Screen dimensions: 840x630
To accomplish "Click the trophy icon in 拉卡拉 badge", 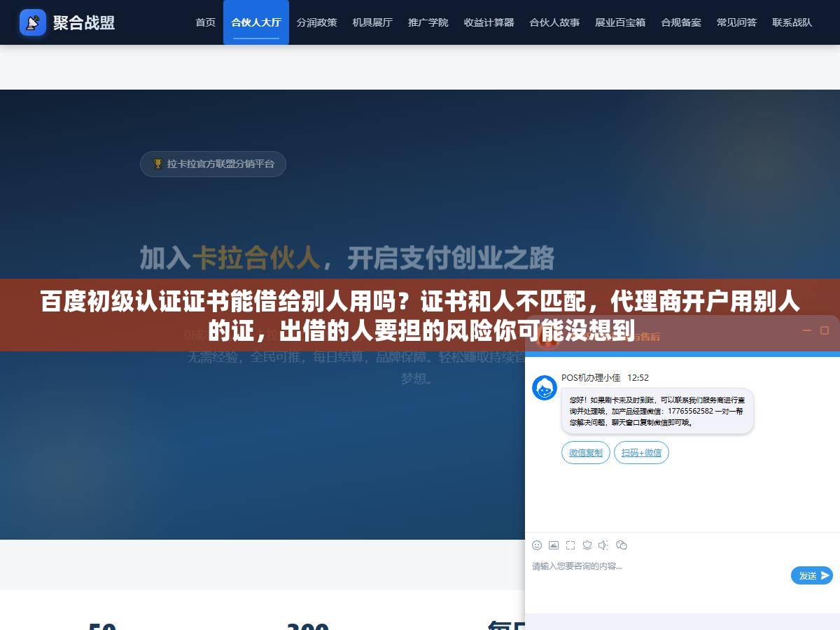I will point(158,164).
